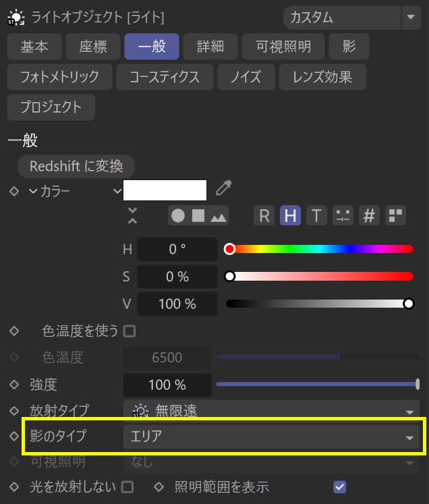Image resolution: width=429 pixels, height=504 pixels.
Task: Enable the 色温度を使う checkbox
Action: pos(130,331)
